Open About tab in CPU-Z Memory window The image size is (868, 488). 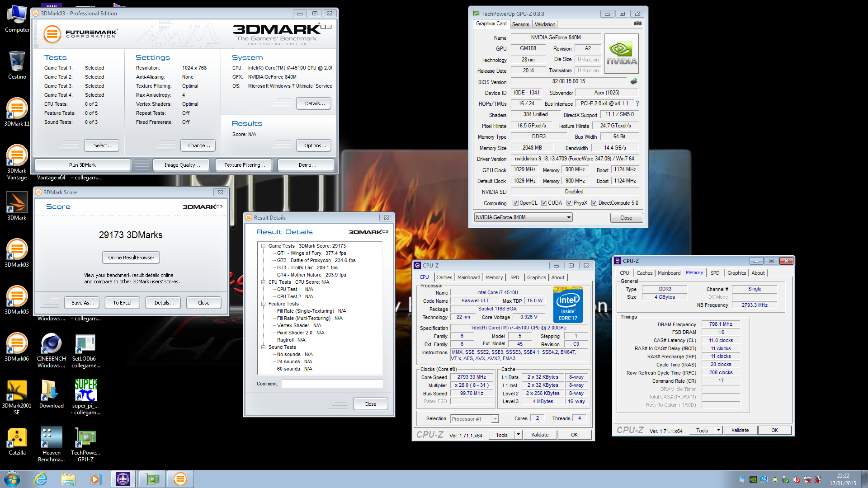click(758, 273)
